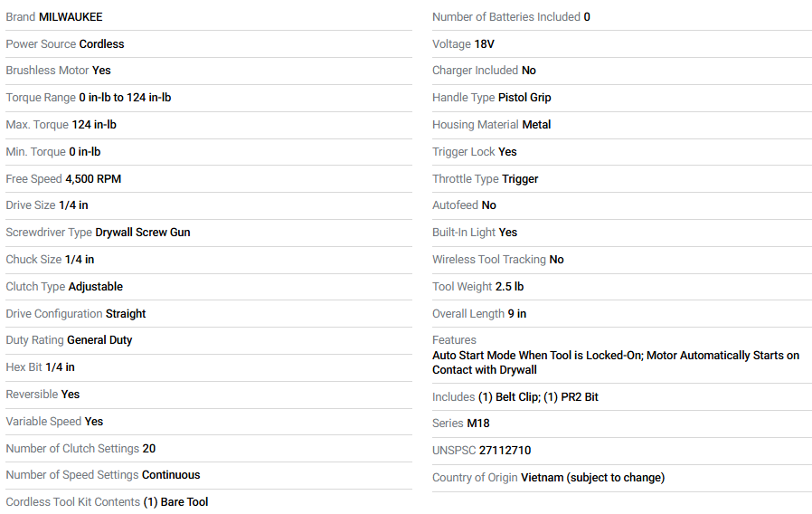Select the Drywall Screw Gun screwdriver type
Viewport: 812px width, 514px height.
(143, 232)
